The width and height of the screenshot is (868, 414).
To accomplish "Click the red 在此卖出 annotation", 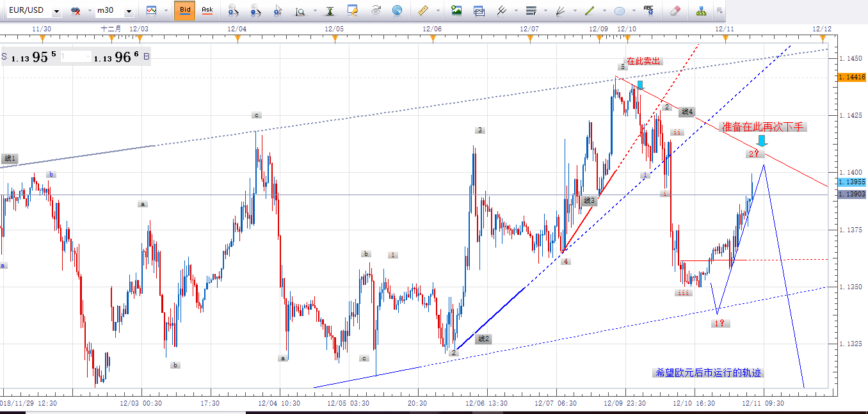I will point(643,61).
